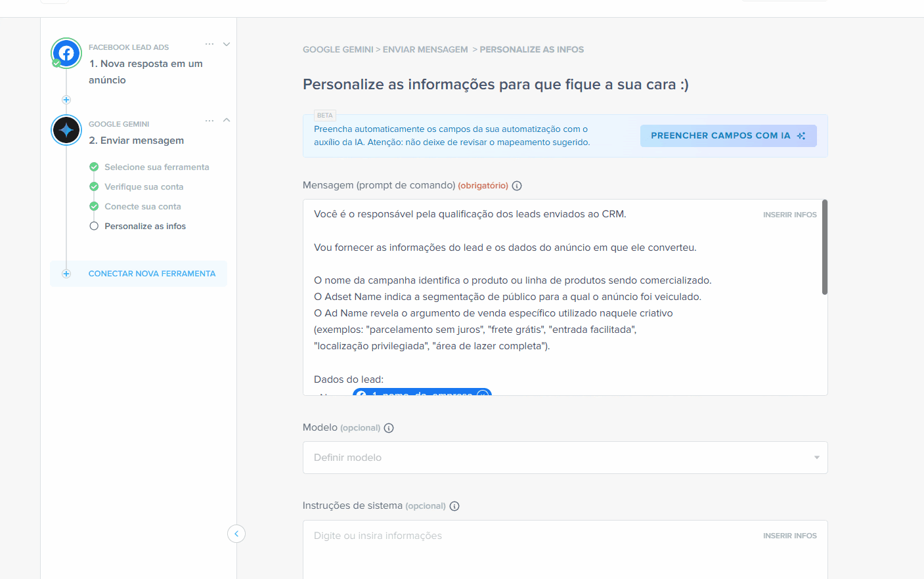
Task: Open 'Conecte sua conta' step
Action: (143, 207)
